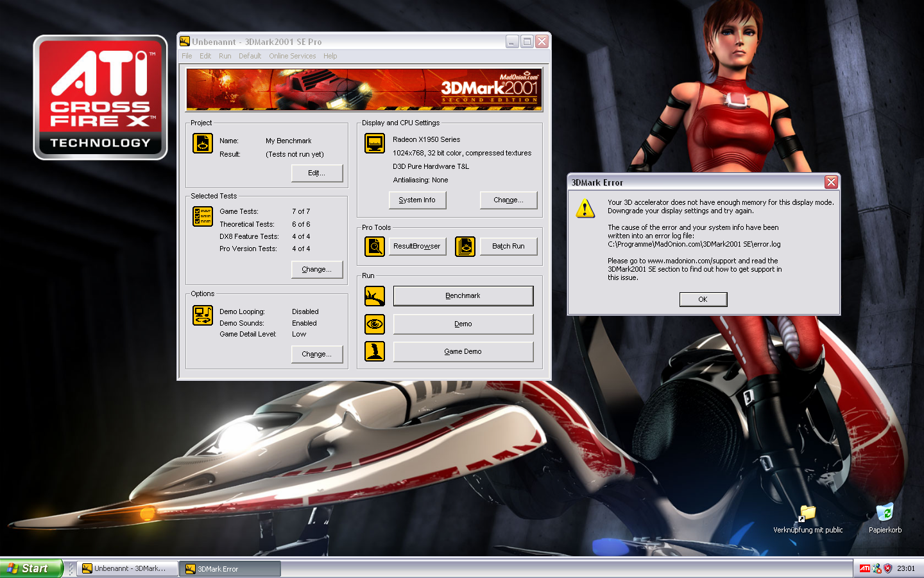Image resolution: width=924 pixels, height=578 pixels.
Task: Click the '(Tests not run yet)' result
Action: click(x=295, y=154)
